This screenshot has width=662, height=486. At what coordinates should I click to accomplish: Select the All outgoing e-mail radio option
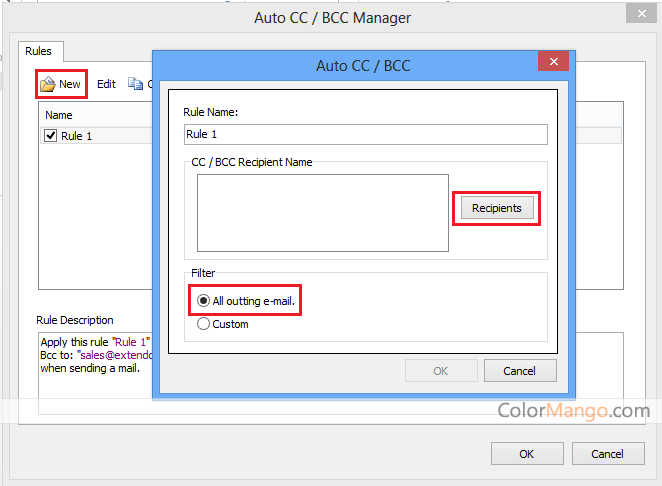coord(204,300)
